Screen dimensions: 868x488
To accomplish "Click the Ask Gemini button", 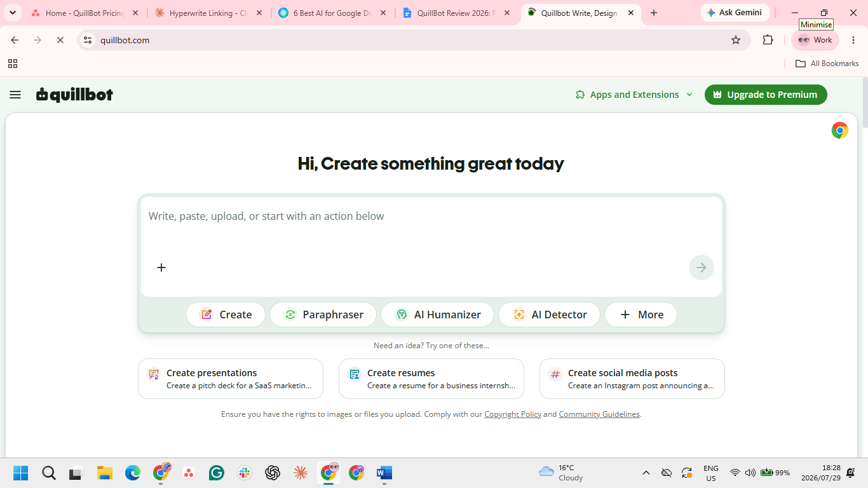I will (735, 13).
